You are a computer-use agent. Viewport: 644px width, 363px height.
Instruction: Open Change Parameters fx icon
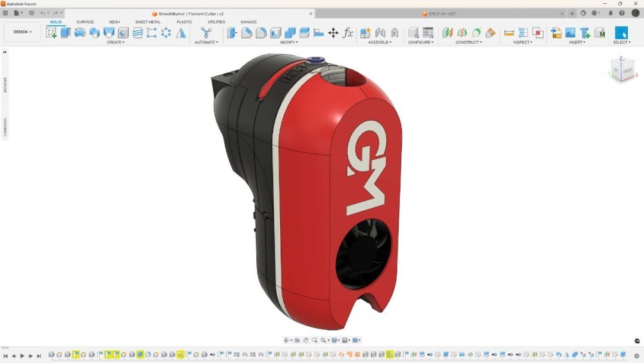coord(348,32)
